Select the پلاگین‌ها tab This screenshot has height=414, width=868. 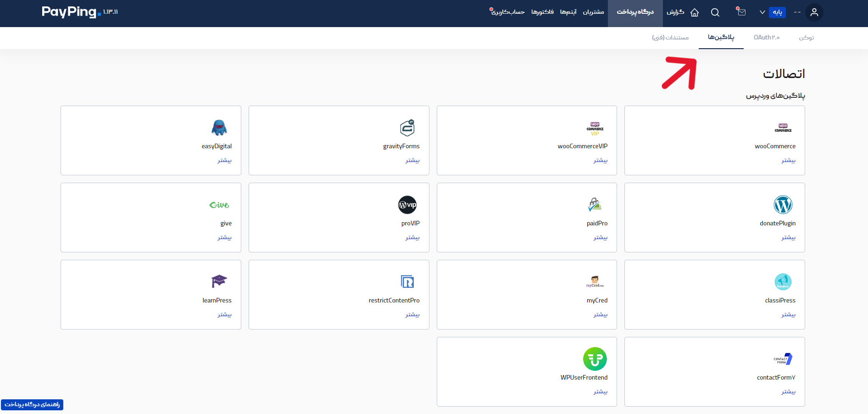(721, 38)
